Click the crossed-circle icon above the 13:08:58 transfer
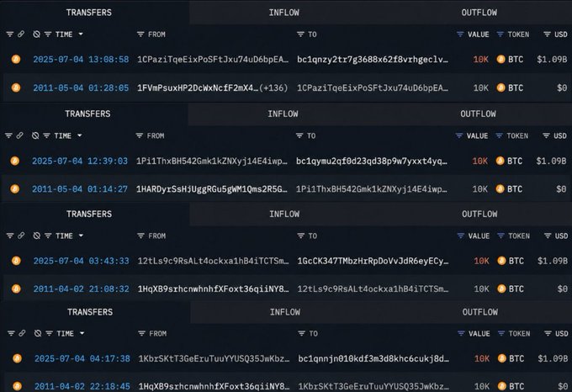This screenshot has height=392, width=572. click(36, 34)
